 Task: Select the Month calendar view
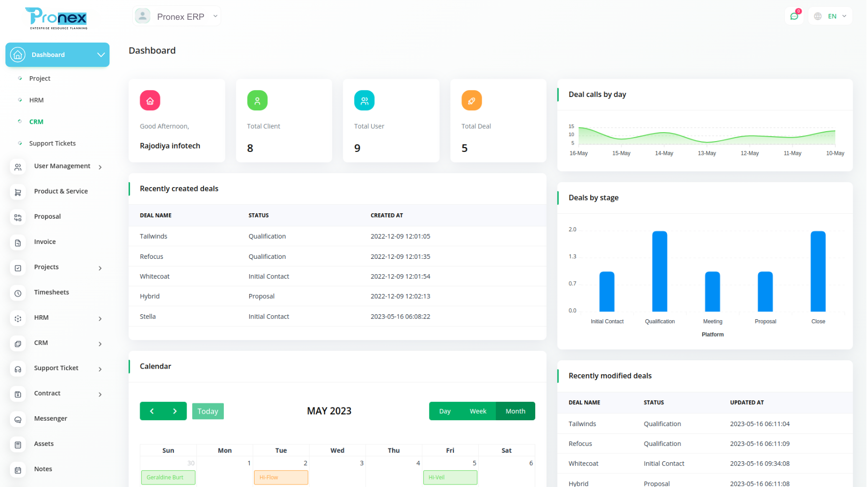click(515, 411)
